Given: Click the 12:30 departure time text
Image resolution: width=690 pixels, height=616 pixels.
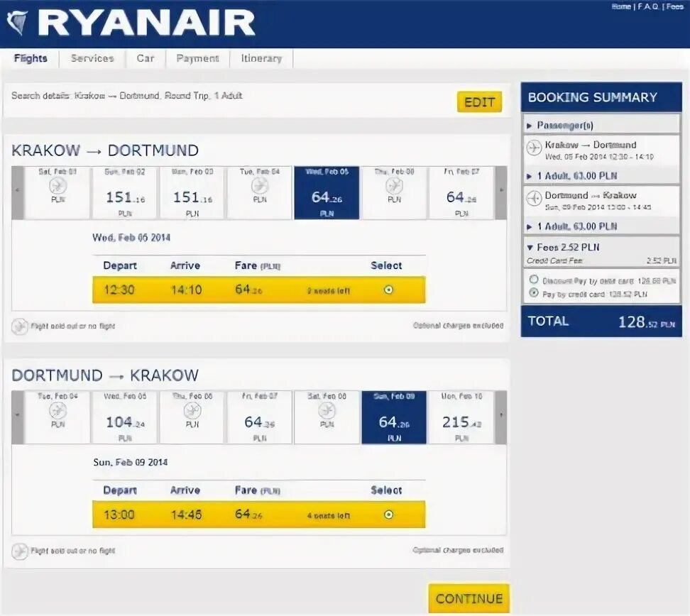Looking at the screenshot, I should click(119, 290).
